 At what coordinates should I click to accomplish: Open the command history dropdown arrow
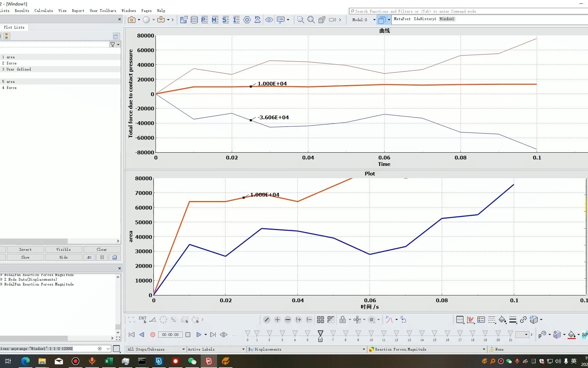point(108,349)
